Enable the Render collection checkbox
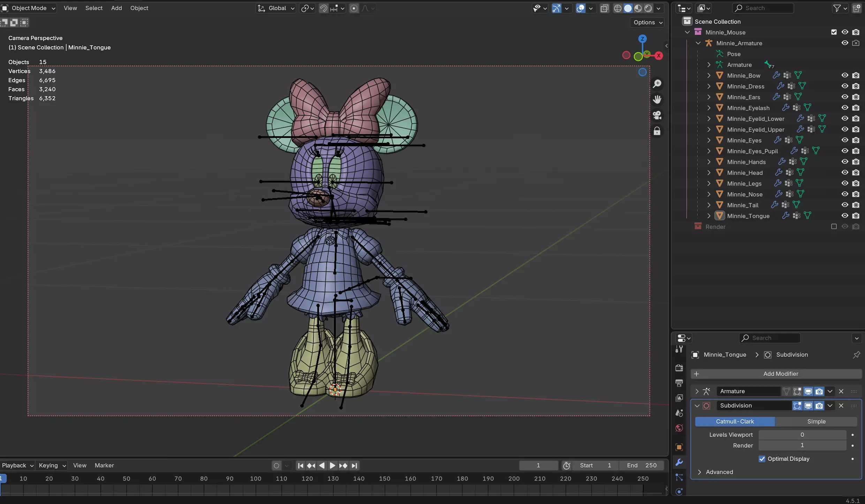 (x=834, y=226)
